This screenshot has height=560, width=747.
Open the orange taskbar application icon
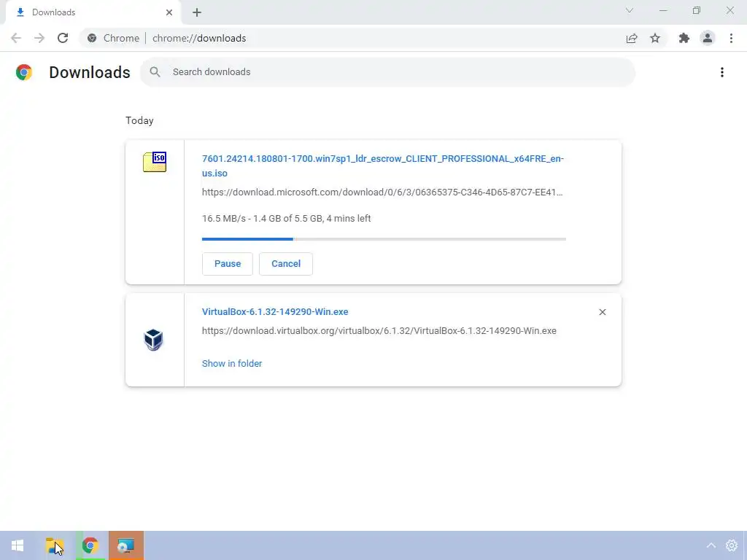[x=125, y=545]
